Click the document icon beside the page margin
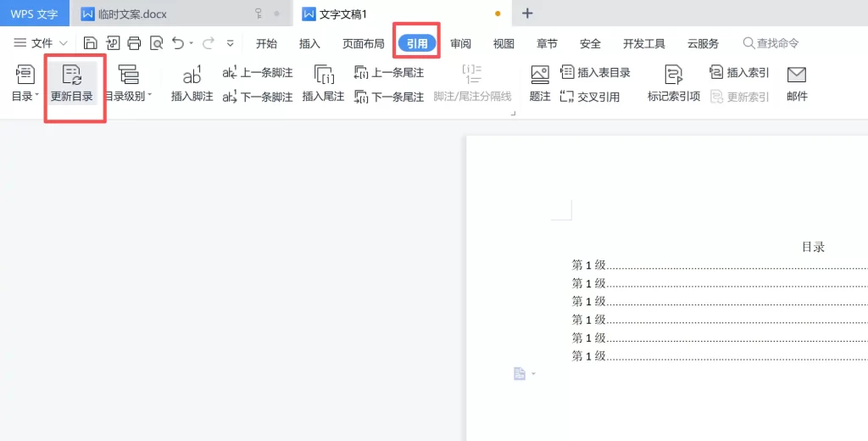 point(520,374)
